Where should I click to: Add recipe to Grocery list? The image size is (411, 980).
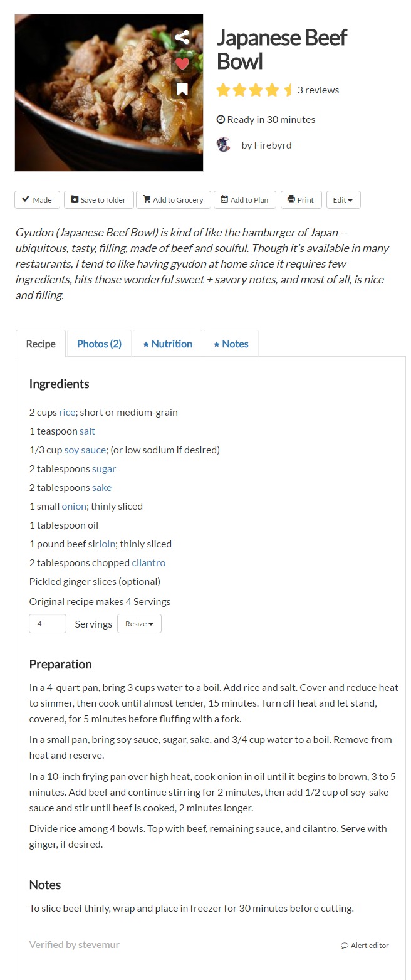pos(174,200)
